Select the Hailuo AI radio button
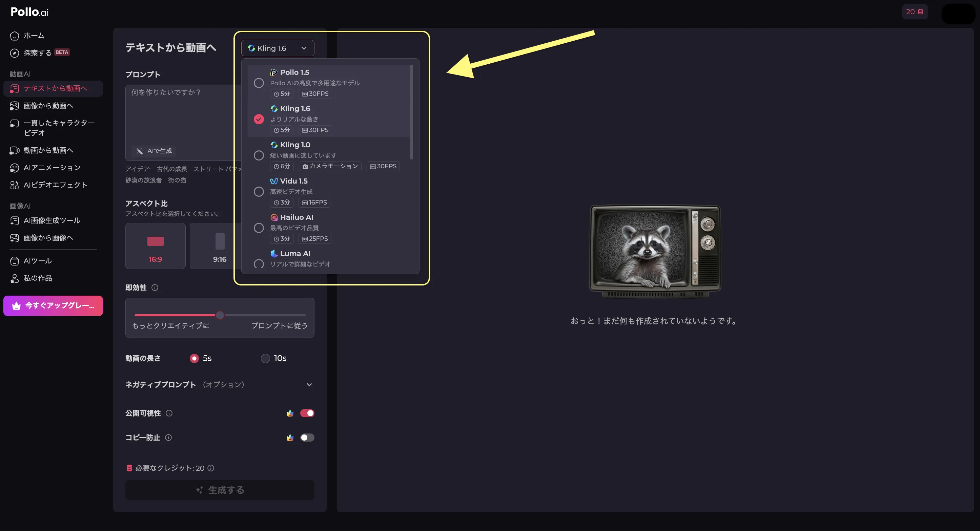 point(259,228)
